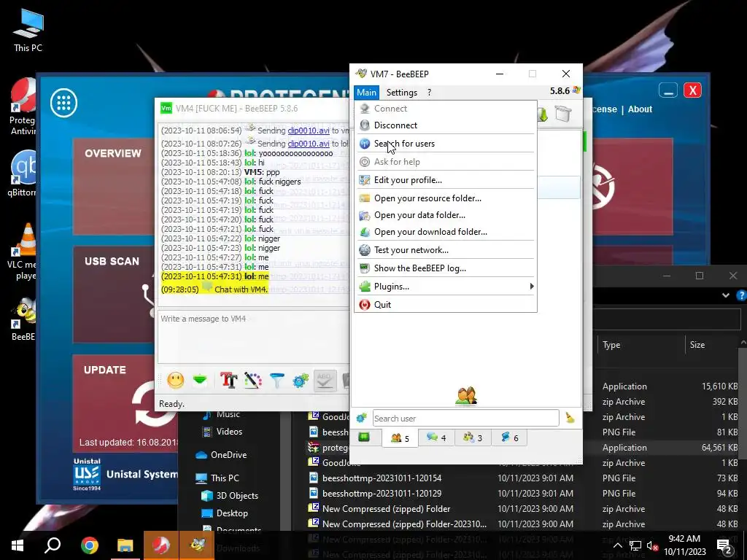The height and width of the screenshot is (560, 747).
Task: Select Videos in Explorer sidebar
Action: [229, 432]
